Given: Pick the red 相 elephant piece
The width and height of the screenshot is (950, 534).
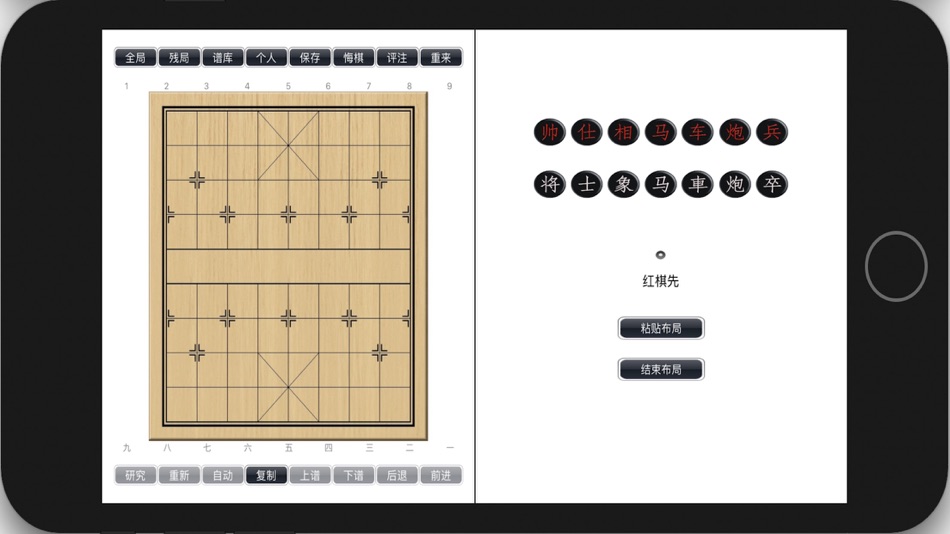Looking at the screenshot, I should (x=623, y=132).
